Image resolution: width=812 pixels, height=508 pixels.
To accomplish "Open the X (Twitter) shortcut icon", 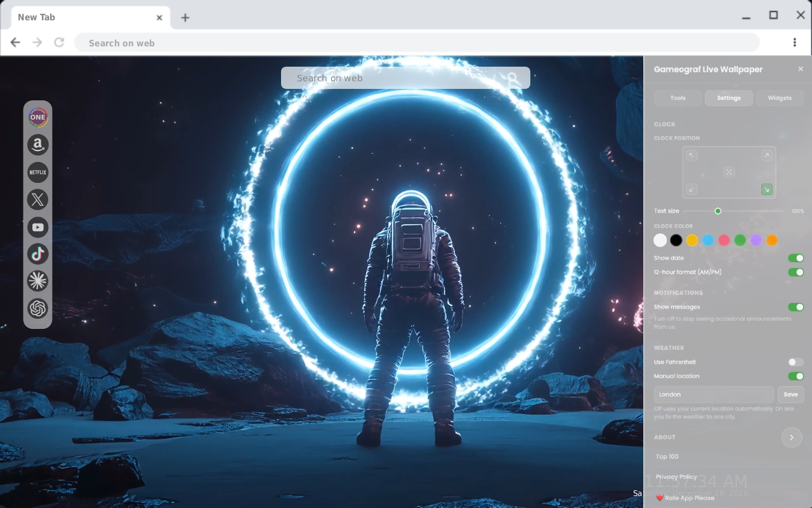I will tap(37, 199).
